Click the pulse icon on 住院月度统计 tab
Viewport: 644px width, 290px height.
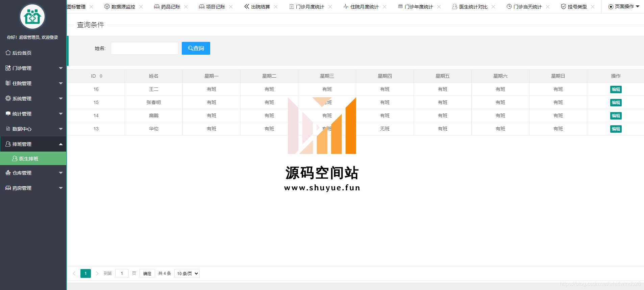pyautogui.click(x=346, y=6)
